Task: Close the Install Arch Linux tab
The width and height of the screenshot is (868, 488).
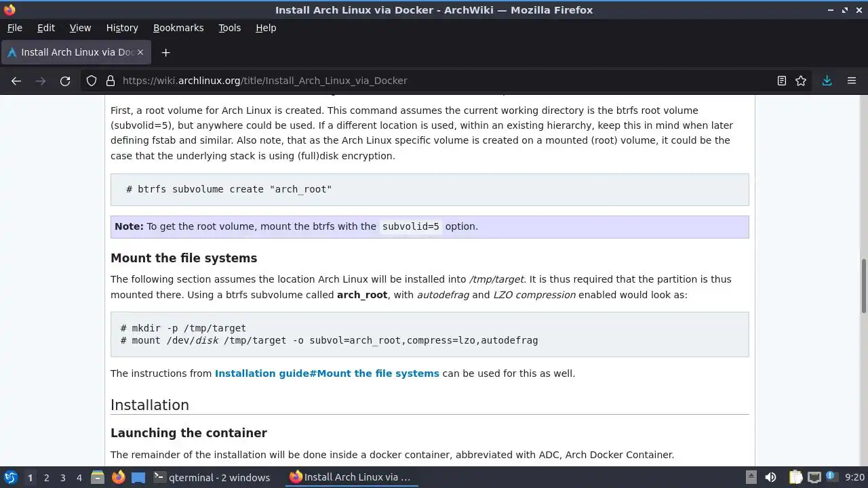Action: [x=140, y=52]
